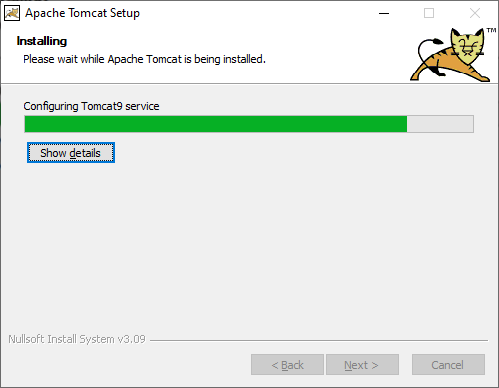Close the Apache Tomcat Setup window
The width and height of the screenshot is (499, 388).
point(475,13)
